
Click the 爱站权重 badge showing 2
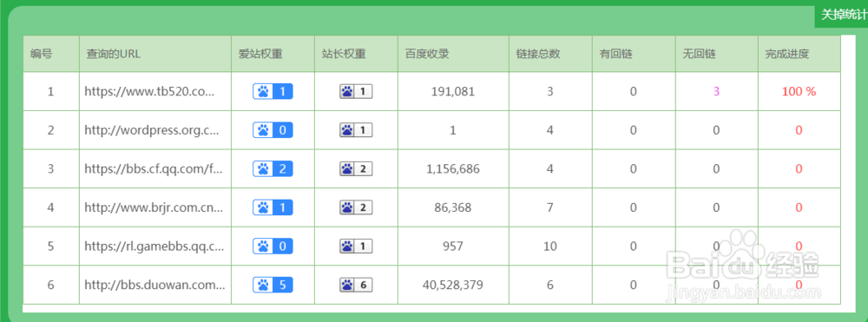click(x=273, y=168)
